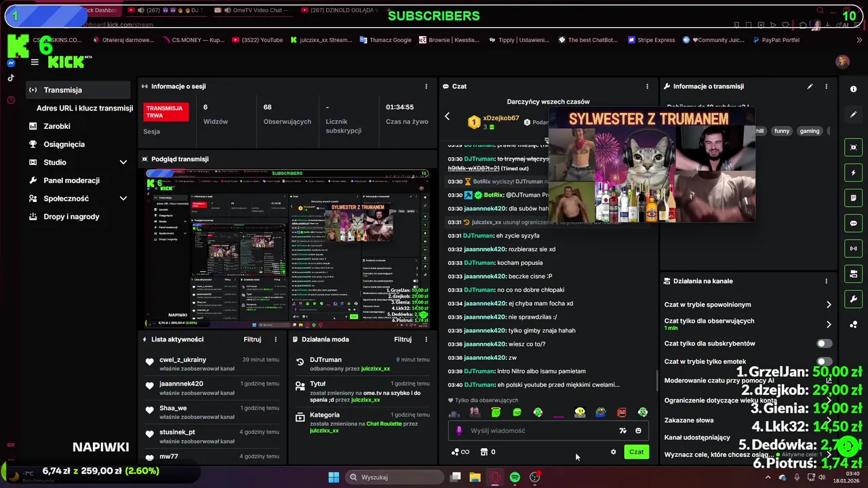Screen dimensions: 868x488
Task: Open Adres URL i klucz transmisji
Action: tap(85, 108)
